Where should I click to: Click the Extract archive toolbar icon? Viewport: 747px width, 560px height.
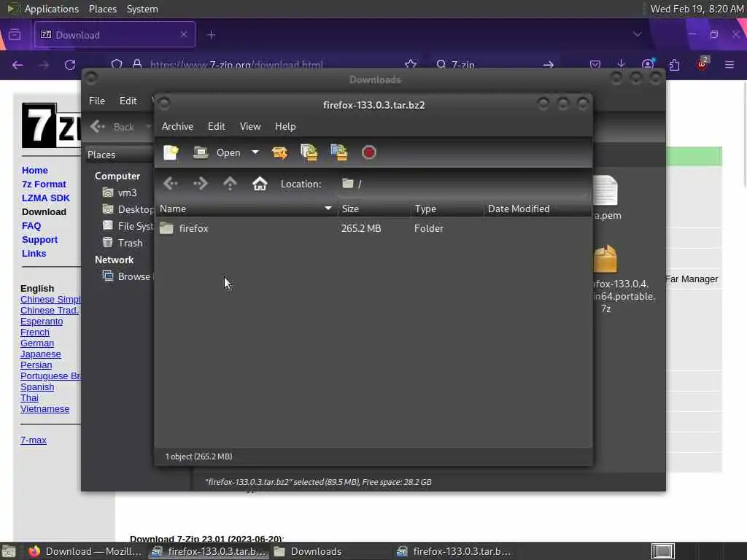(x=279, y=152)
